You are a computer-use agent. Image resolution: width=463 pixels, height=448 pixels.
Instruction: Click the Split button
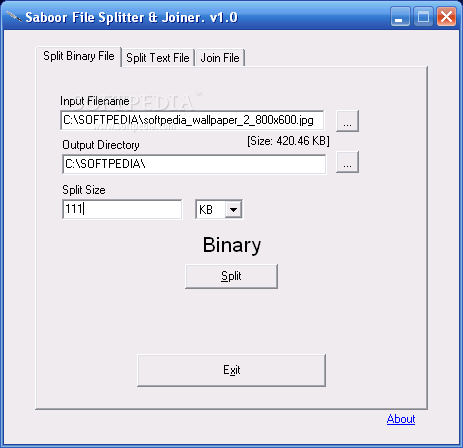pyautogui.click(x=231, y=276)
